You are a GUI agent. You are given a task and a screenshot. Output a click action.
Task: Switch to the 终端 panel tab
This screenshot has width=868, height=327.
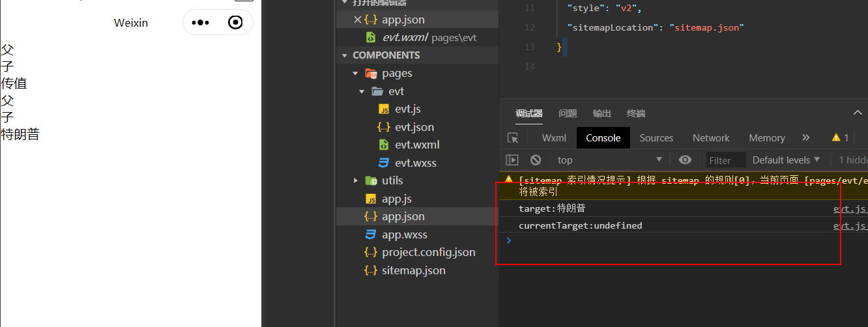click(636, 113)
